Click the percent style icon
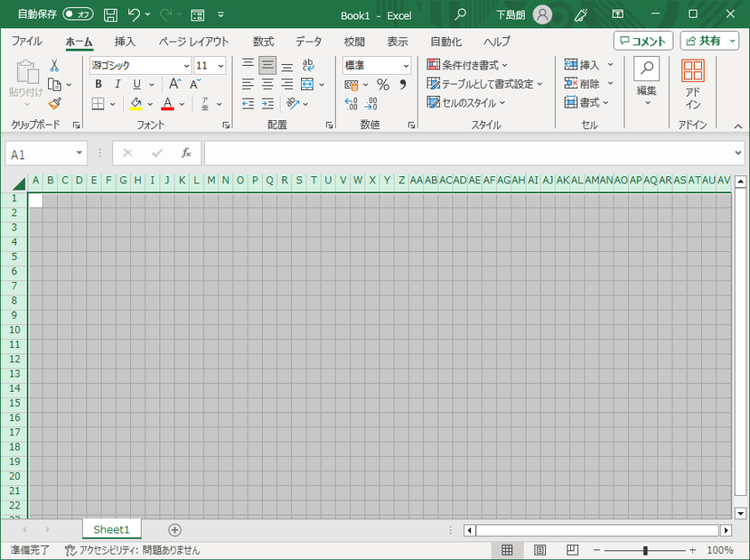 382,84
